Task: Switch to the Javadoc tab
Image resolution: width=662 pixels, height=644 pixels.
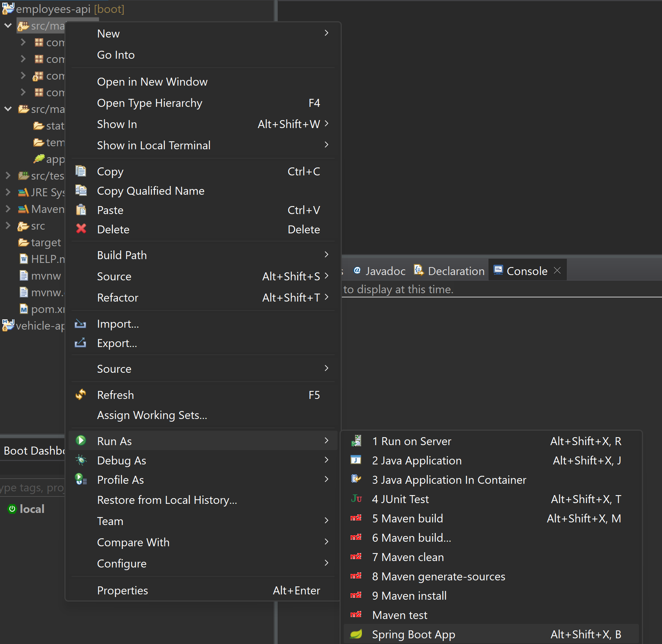Action: coord(379,271)
